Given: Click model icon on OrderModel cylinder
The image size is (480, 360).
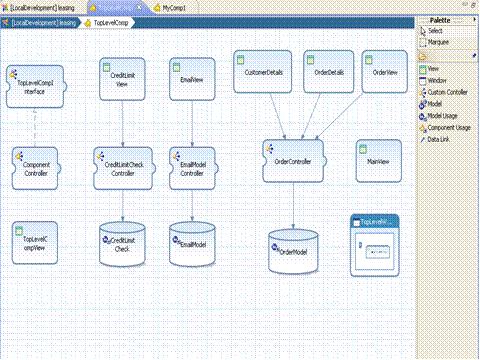Looking at the screenshot, I should tap(275, 248).
